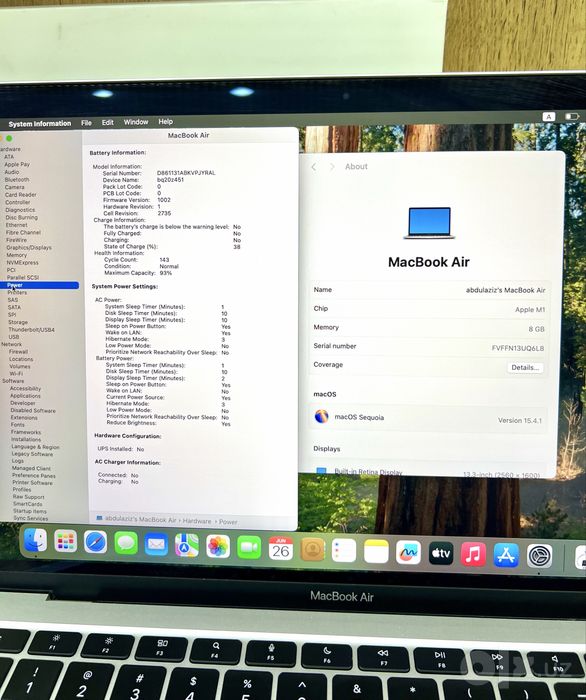
Task: Click the input source A icon in menu bar
Action: coord(549,117)
